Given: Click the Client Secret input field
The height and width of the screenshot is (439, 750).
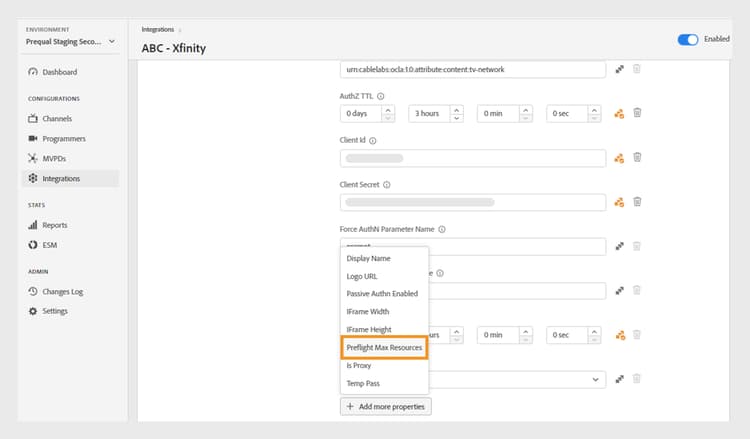Looking at the screenshot, I should tap(473, 202).
